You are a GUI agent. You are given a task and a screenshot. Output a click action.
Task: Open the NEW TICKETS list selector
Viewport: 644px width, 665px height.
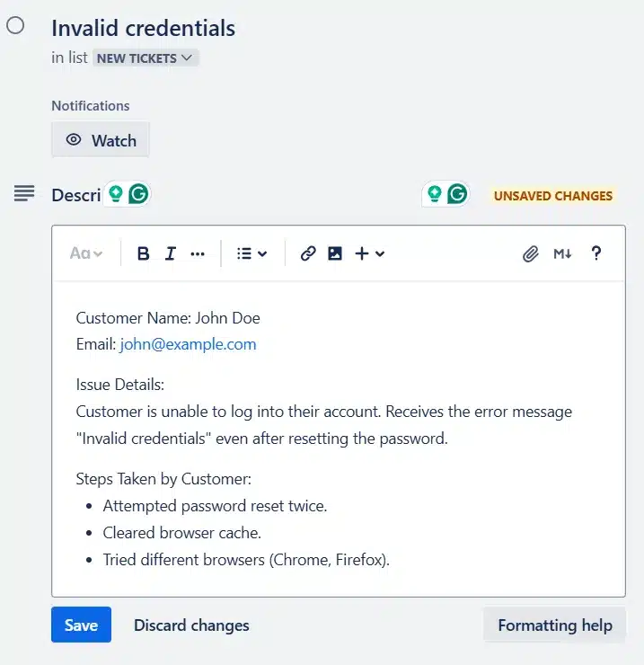pos(145,58)
